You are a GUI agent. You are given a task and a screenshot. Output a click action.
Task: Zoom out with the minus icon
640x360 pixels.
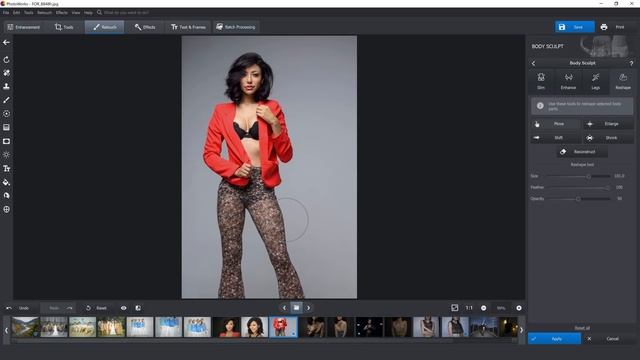[x=483, y=308]
